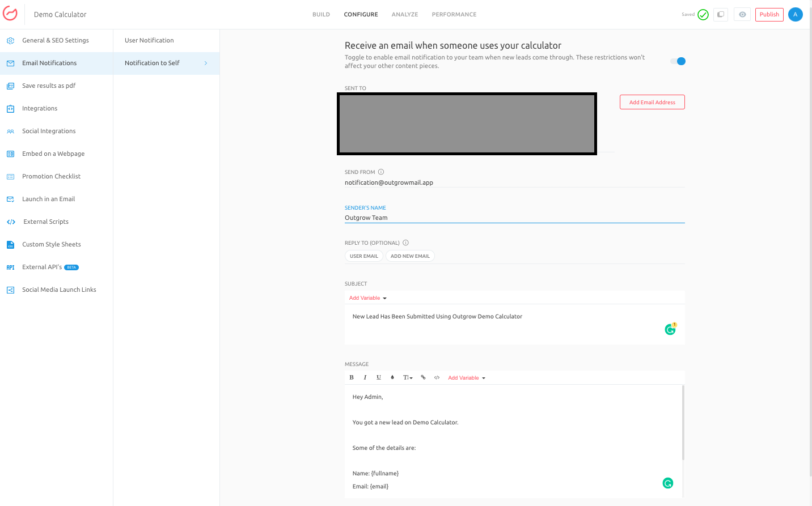Click the Save results as pdf icon

[10, 86]
